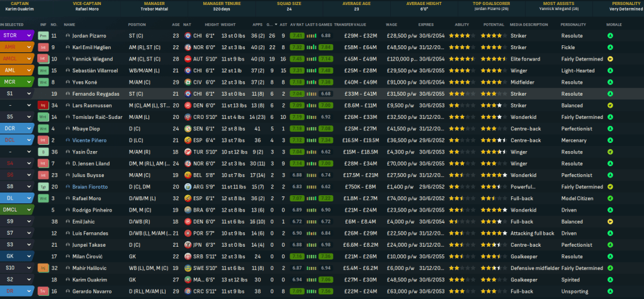Click Gerardo Navarro's Trn status icon
The image size is (644, 299).
[43, 291]
